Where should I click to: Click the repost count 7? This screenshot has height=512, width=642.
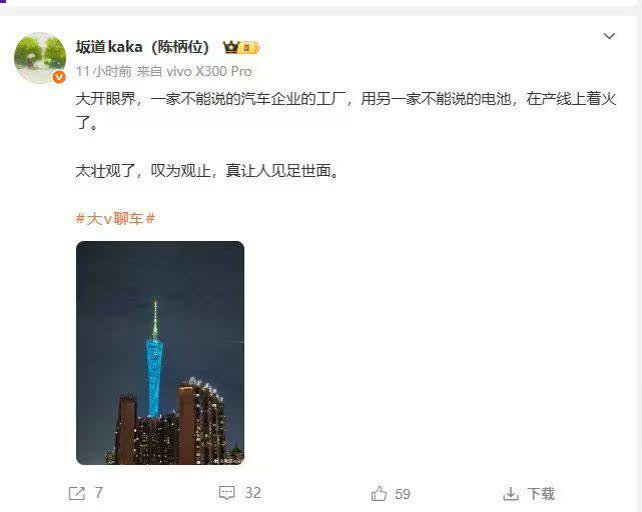tap(99, 493)
